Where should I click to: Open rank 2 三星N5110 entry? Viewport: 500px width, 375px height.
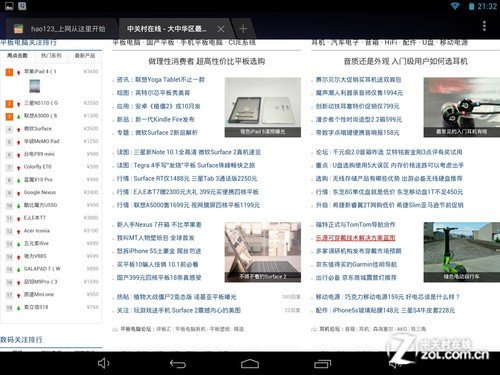pos(41,103)
